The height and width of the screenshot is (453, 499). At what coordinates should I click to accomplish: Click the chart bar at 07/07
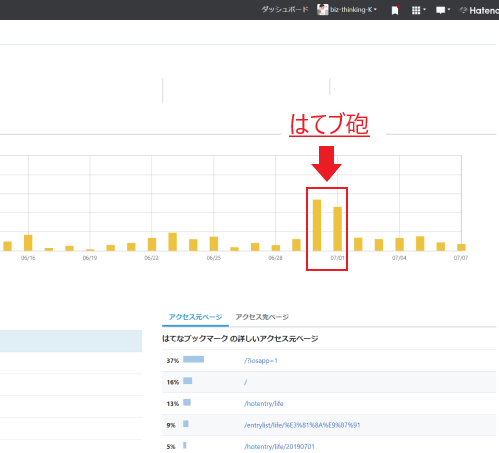[461, 247]
